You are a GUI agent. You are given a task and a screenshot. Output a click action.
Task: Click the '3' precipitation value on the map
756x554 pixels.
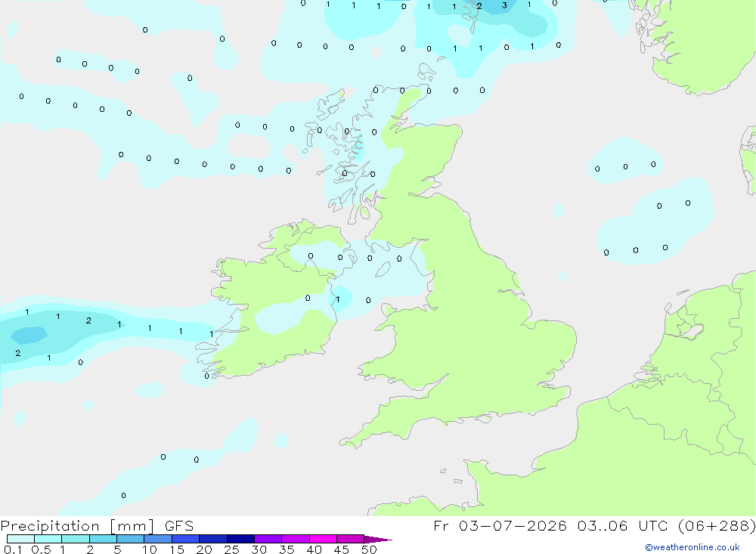click(504, 6)
